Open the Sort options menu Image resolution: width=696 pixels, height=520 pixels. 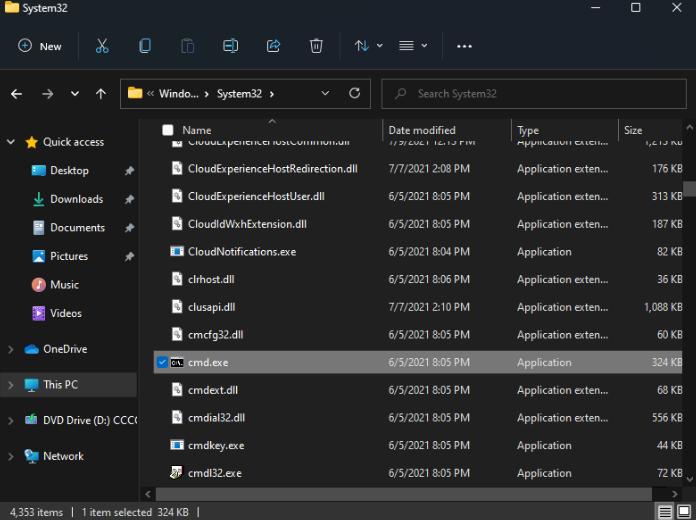pyautogui.click(x=368, y=46)
